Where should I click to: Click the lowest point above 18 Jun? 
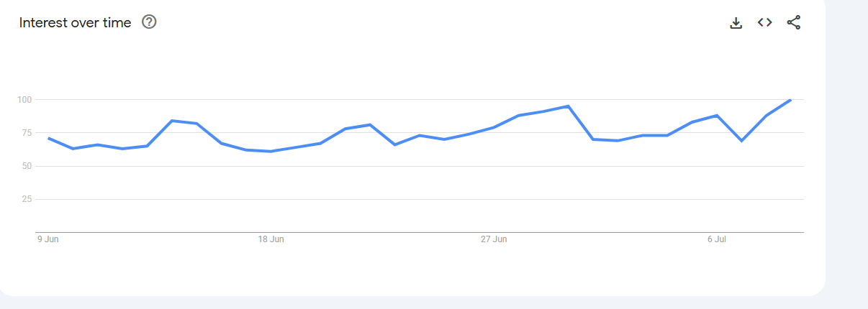pos(271,151)
